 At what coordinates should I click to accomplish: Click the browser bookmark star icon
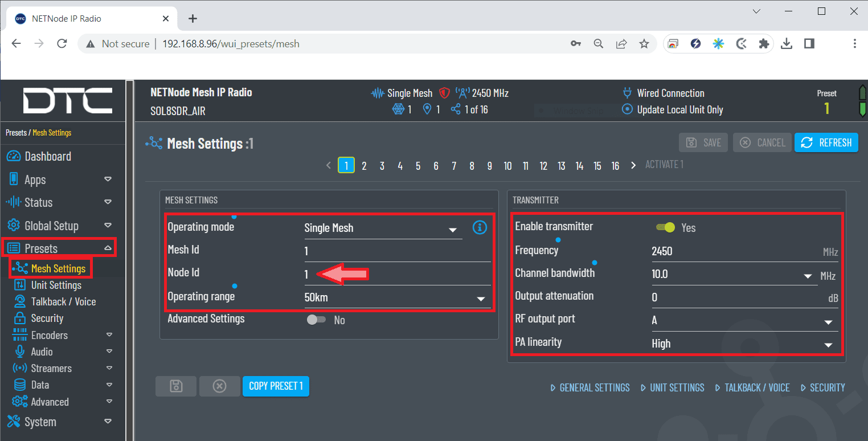tap(644, 44)
